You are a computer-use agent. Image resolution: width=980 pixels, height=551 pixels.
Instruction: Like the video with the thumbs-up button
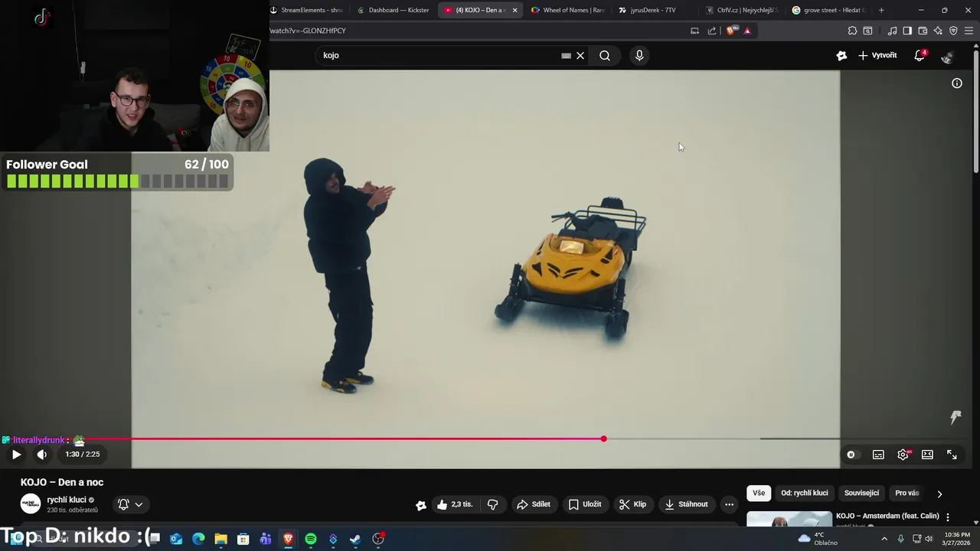pos(455,504)
